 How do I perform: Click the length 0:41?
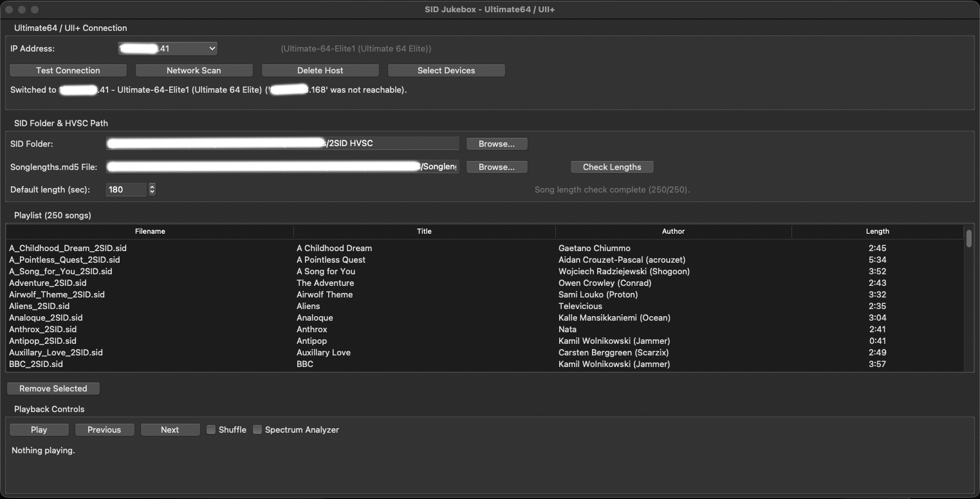click(878, 341)
